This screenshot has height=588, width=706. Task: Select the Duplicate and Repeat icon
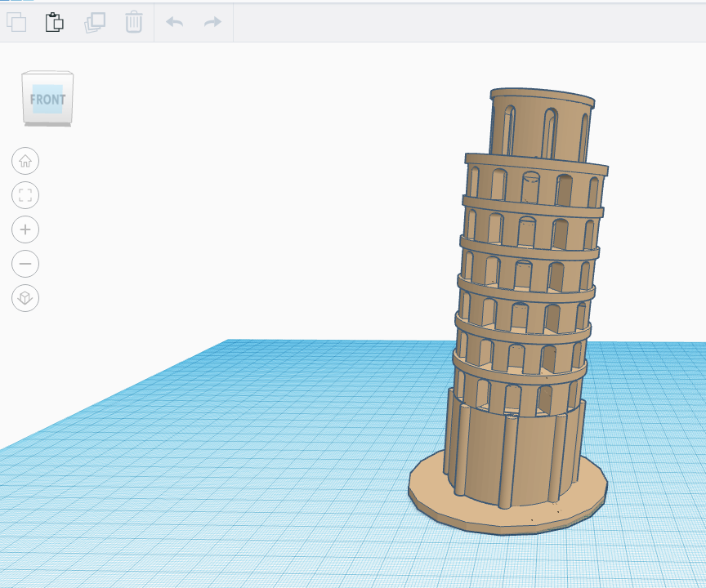[96, 22]
